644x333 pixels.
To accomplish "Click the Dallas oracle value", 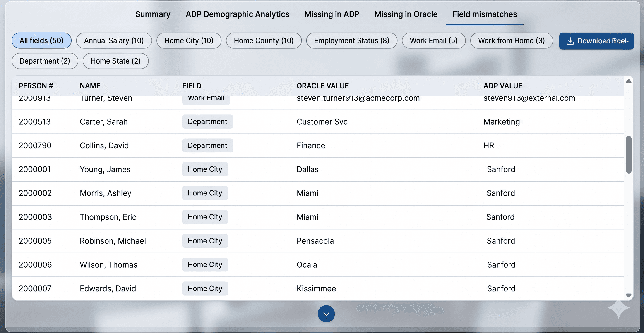I will tap(307, 169).
